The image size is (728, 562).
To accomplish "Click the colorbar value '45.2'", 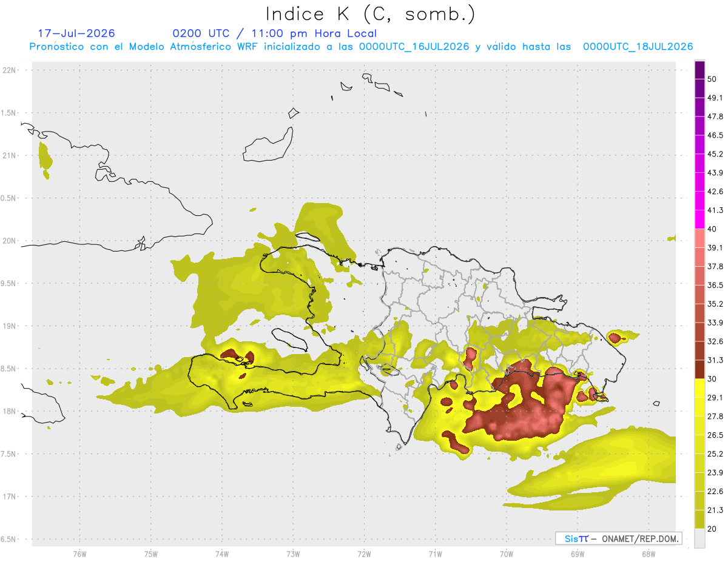I will click(x=715, y=154).
